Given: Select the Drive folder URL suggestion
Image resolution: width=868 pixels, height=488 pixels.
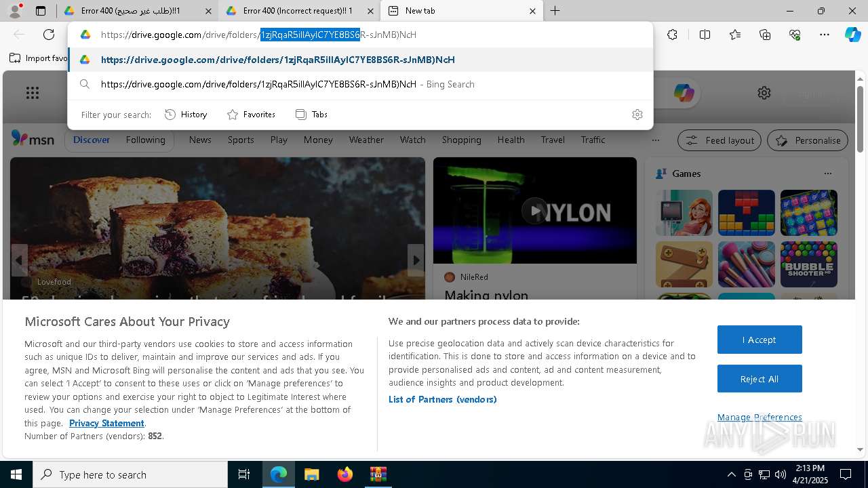Looking at the screenshot, I should click(x=360, y=60).
